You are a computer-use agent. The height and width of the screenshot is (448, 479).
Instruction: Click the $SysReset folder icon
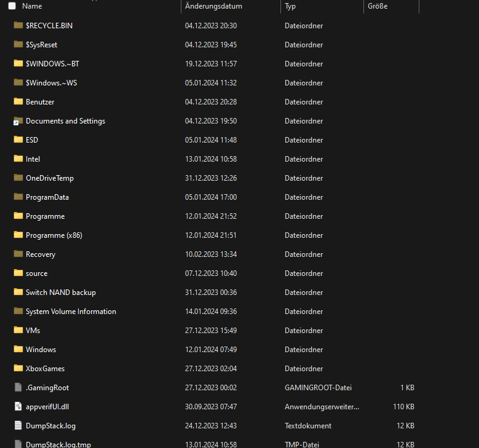point(18,44)
